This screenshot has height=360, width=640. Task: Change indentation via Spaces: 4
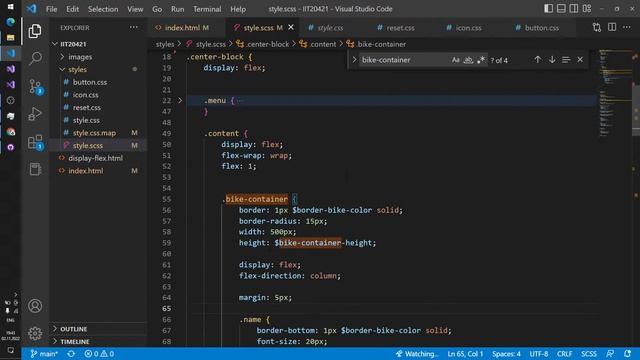506,353
